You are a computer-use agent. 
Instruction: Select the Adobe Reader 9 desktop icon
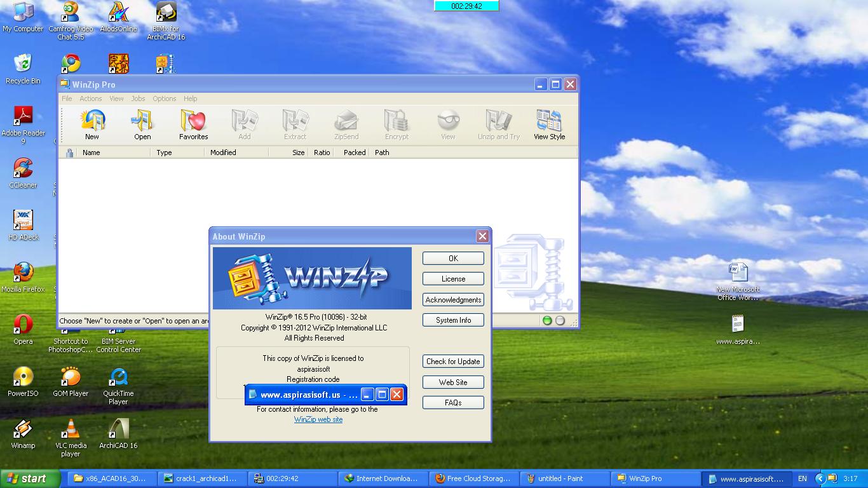(23, 125)
